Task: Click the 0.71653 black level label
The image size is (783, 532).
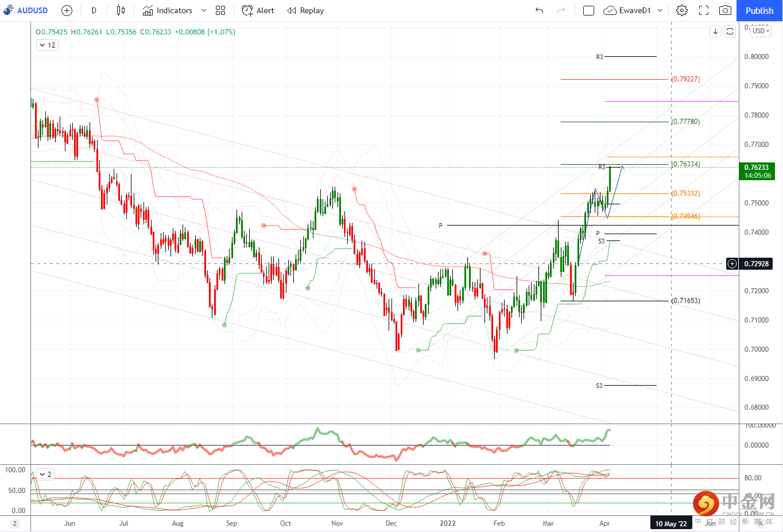Action: 686,301
